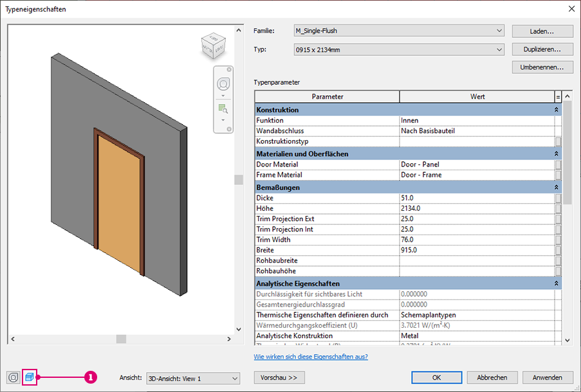Screen dimensions: 581x392
Task: Collapse the Analytische Eigenschaften group
Action: [556, 283]
